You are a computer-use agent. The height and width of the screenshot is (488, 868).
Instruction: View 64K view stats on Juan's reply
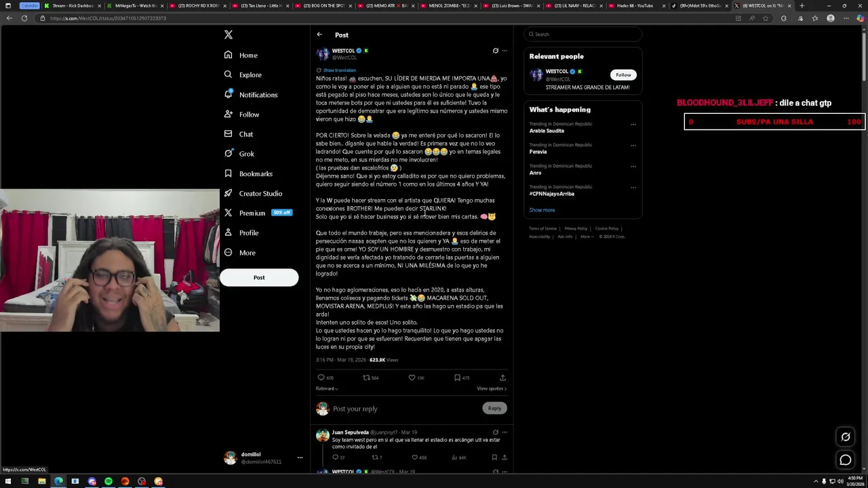458,457
